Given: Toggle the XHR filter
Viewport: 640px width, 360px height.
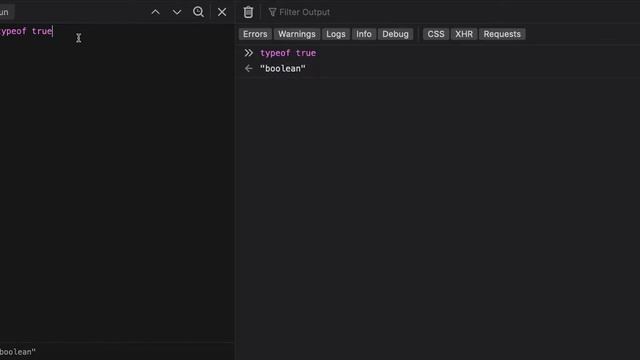Looking at the screenshot, I should (x=464, y=34).
